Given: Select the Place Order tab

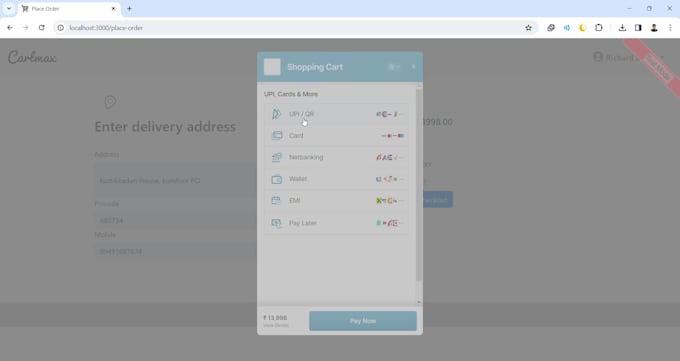Looking at the screenshot, I should tap(69, 9).
